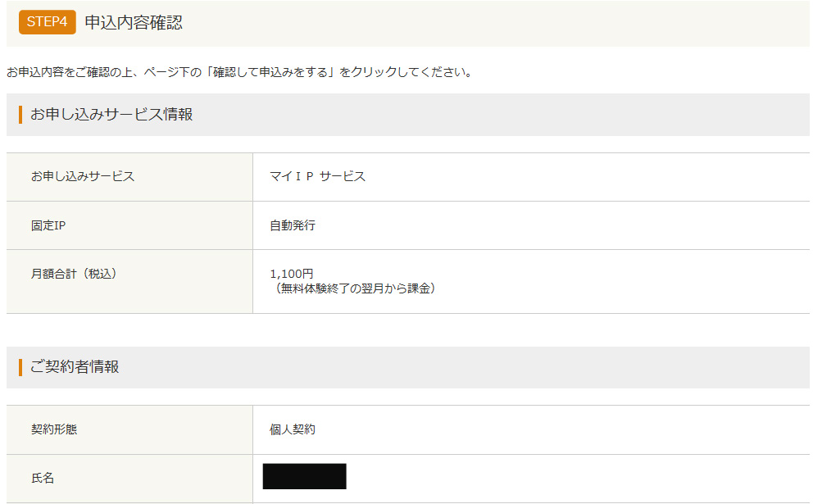Click the orange bar beside ご契約者情報
The height and width of the screenshot is (504, 813).
[x=20, y=367]
